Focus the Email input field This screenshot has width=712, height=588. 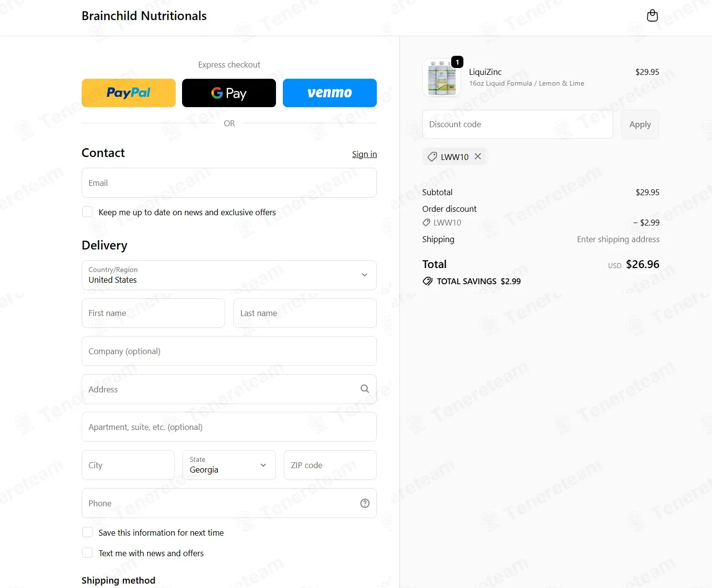[x=229, y=183]
